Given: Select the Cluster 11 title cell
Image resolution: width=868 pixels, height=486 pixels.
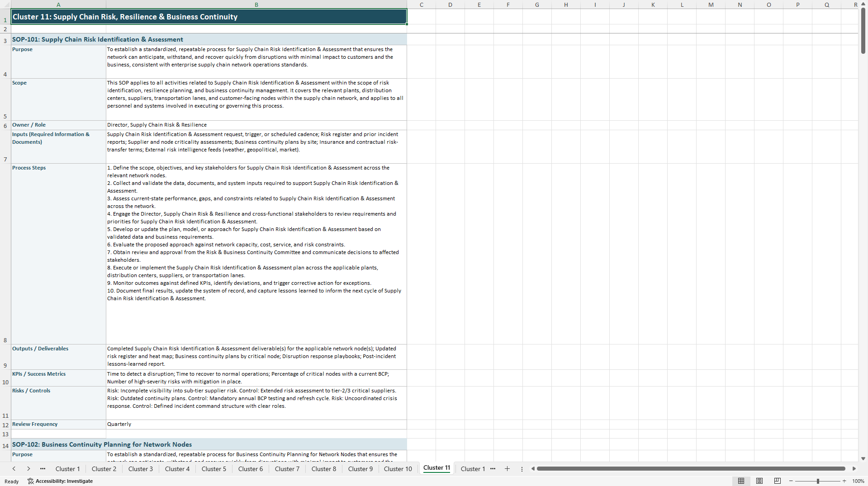Looking at the screenshot, I should tap(209, 17).
